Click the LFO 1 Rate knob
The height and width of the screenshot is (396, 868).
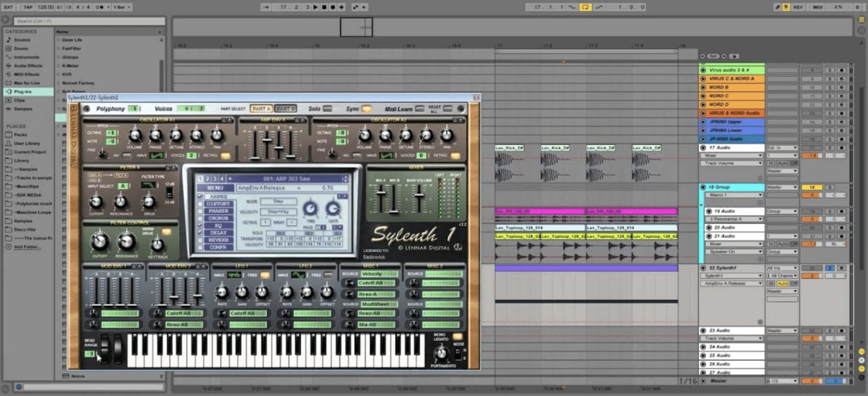(x=222, y=292)
